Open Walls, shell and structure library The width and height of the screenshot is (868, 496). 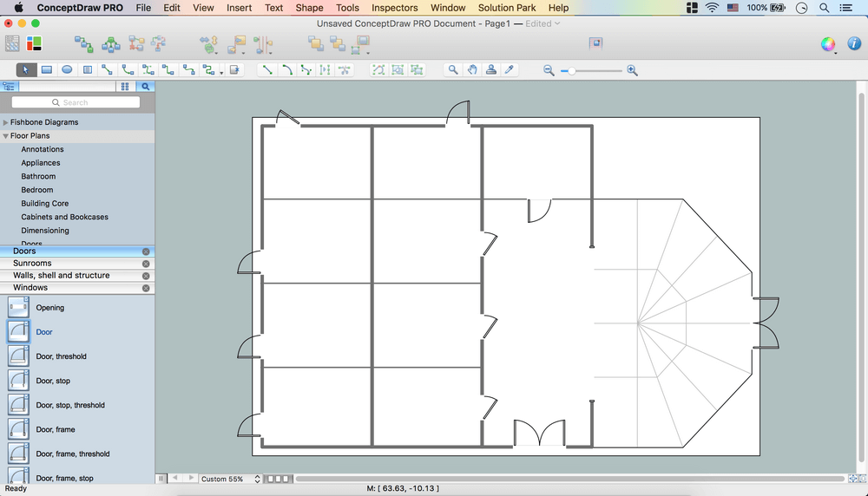pos(61,276)
